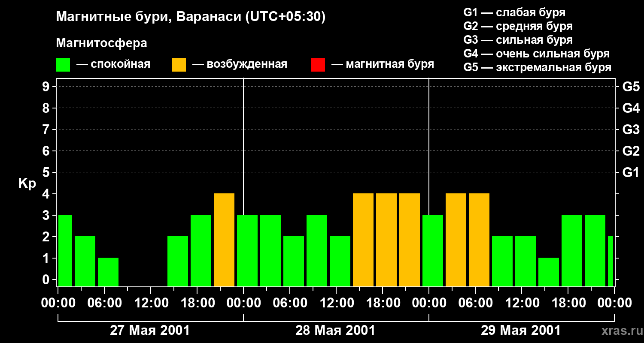Click the 06:00 time label for 29 Мая
The image size is (644, 343).
pyautogui.click(x=475, y=303)
